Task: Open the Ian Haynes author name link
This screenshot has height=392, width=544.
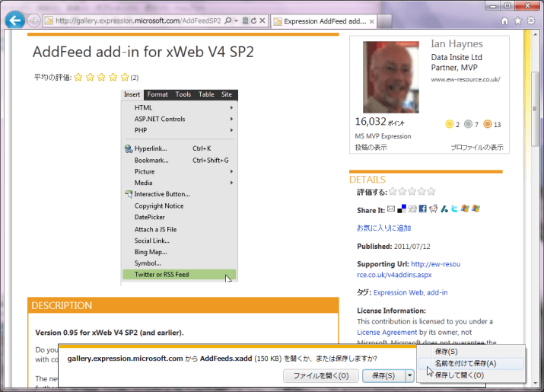Action: pos(457,43)
